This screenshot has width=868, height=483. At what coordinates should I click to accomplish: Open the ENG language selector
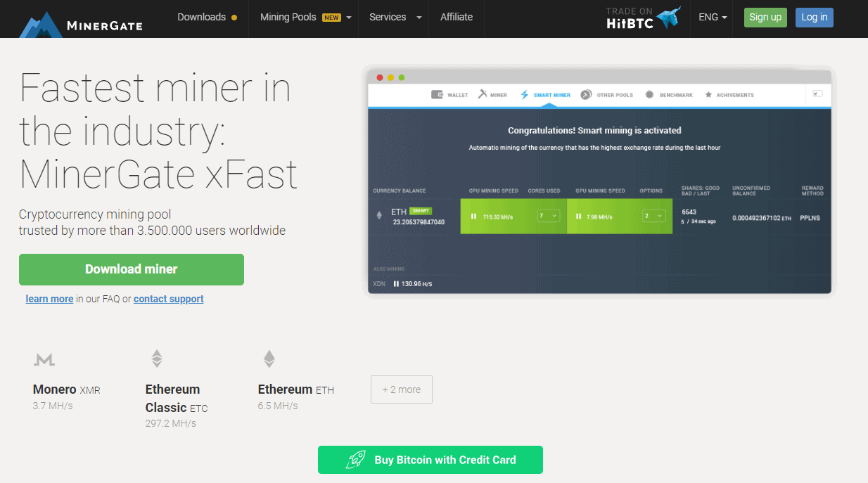click(712, 17)
